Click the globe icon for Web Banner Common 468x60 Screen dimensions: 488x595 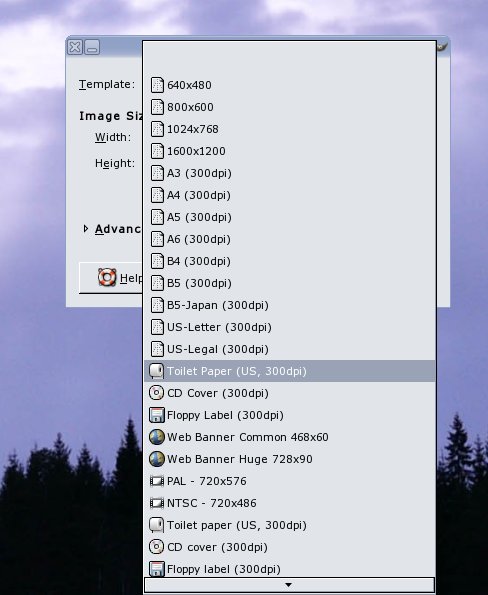pyautogui.click(x=156, y=437)
